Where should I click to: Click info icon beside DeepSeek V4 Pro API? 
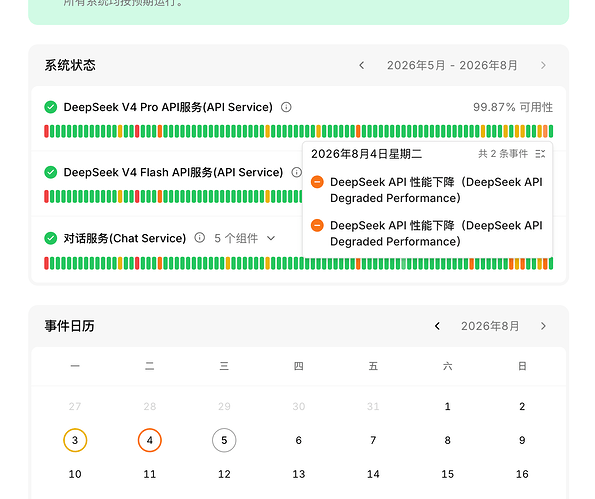coord(286,107)
